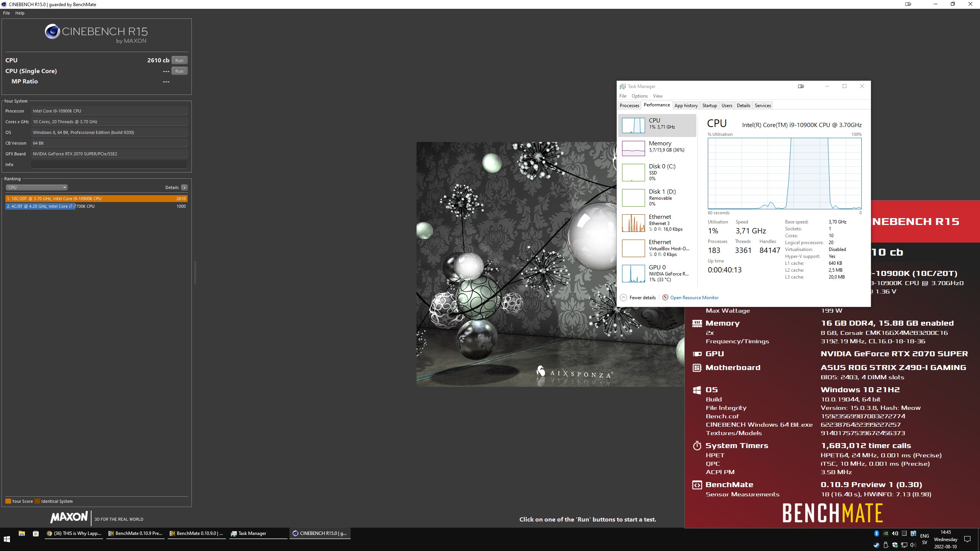Screen dimensions: 980x551
Task: Switch to the App history tab
Action: coord(686,106)
